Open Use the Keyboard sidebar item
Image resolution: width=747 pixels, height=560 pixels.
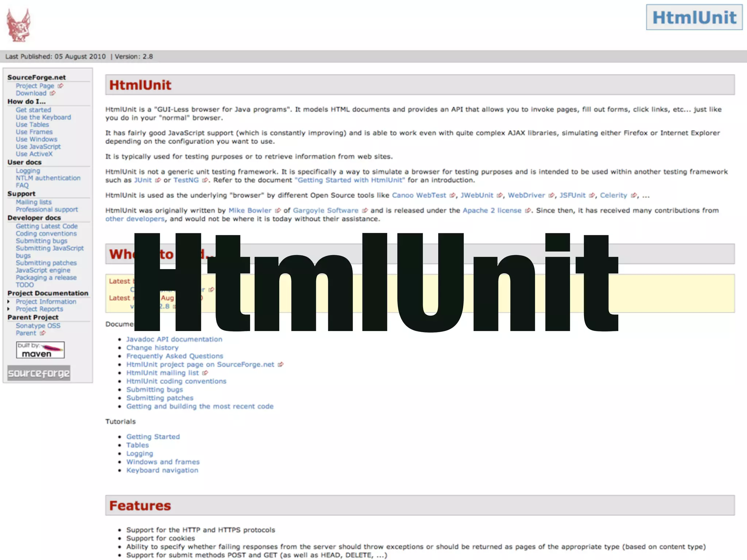(x=43, y=117)
